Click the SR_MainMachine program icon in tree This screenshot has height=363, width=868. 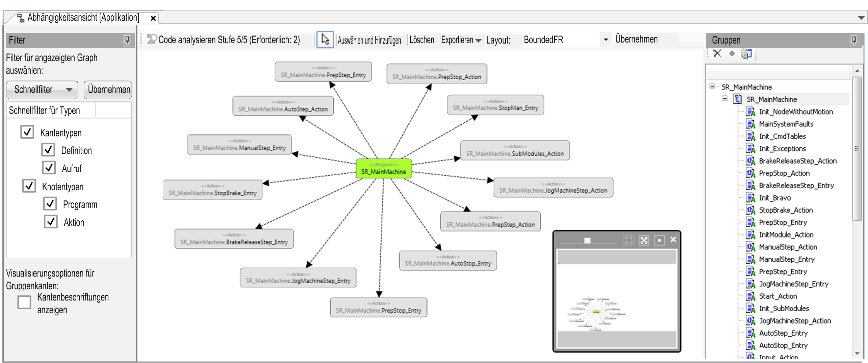pyautogui.click(x=738, y=99)
